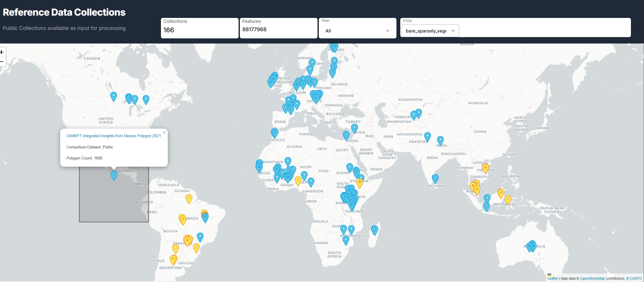Close the CIMMYT popup

coord(164,132)
